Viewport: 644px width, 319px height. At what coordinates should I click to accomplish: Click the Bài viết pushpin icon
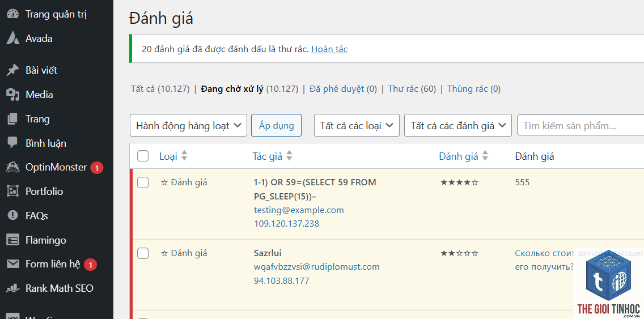point(12,70)
